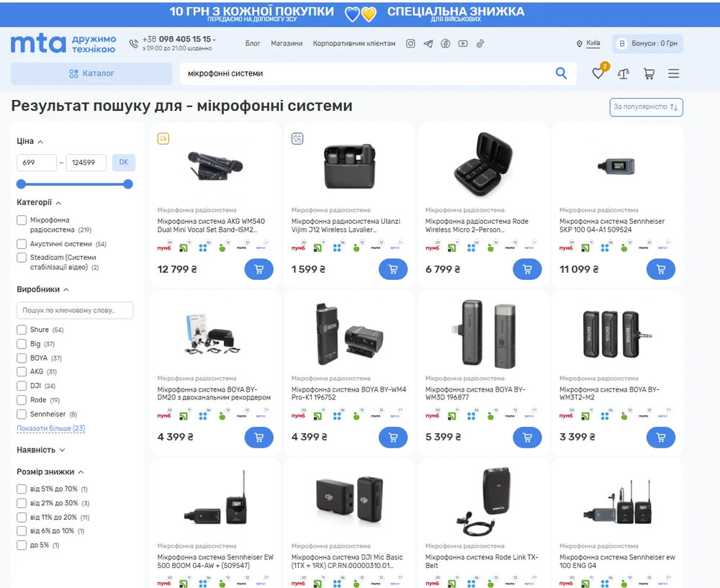Image resolution: width=720 pixels, height=588 pixels.
Task: Click the manufacturer keyword search field
Action: (75, 310)
